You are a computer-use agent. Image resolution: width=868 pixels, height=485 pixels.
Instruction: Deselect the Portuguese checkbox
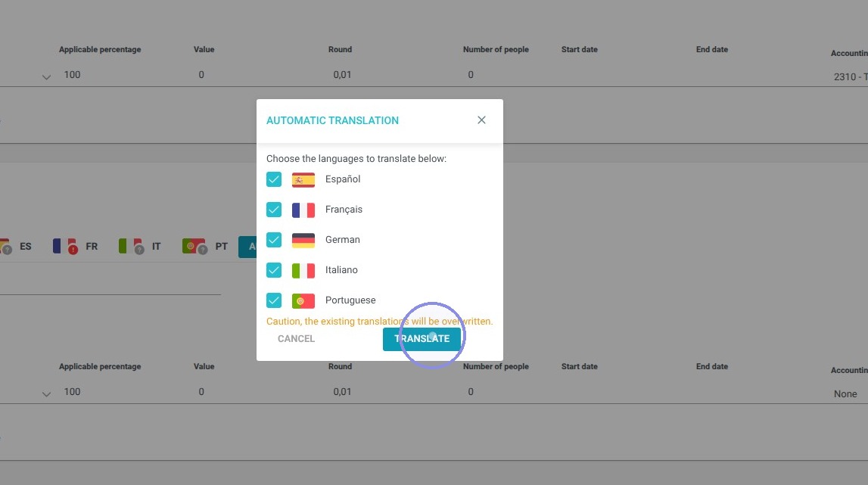tap(274, 300)
